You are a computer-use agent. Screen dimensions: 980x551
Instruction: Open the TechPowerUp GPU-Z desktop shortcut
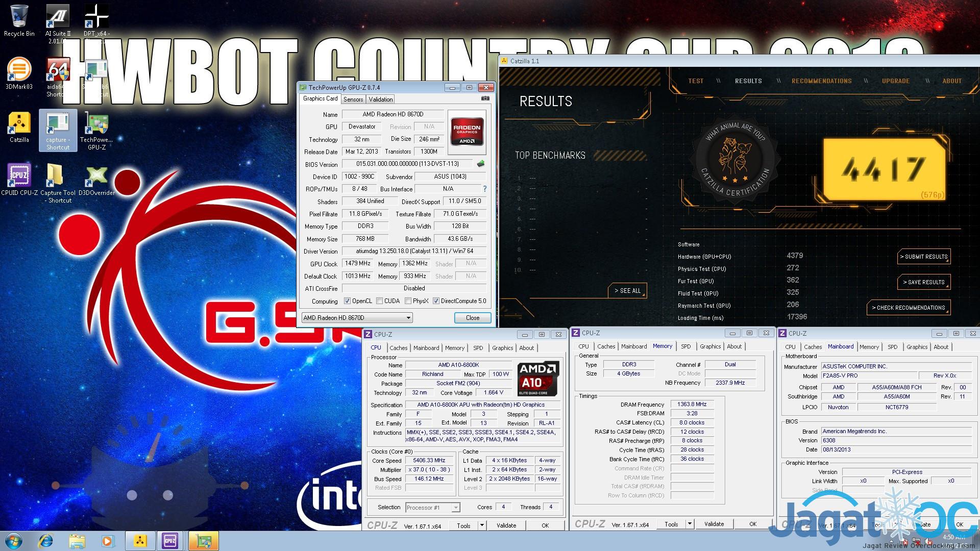(96, 130)
